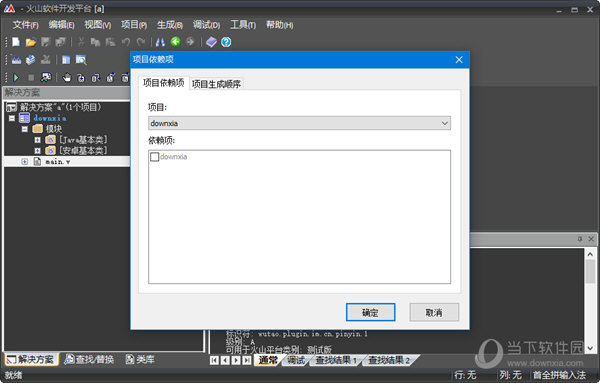Click the Cut scissors icon
Image resolution: width=600 pixels, height=383 pixels.
pos(81,42)
